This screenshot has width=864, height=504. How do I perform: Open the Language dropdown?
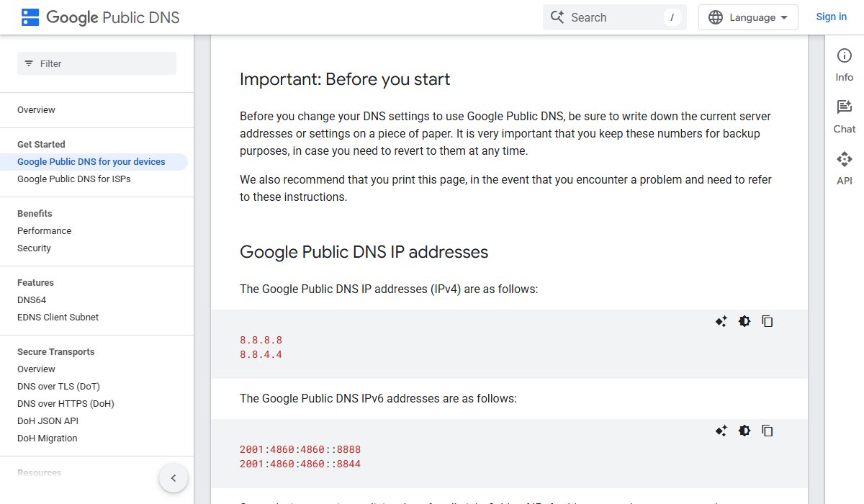point(748,17)
